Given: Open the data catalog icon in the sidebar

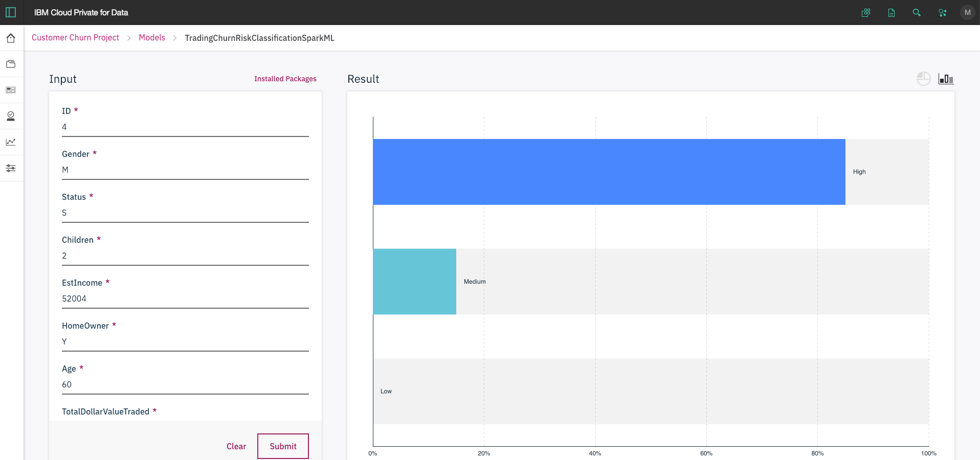Looking at the screenshot, I should [11, 90].
